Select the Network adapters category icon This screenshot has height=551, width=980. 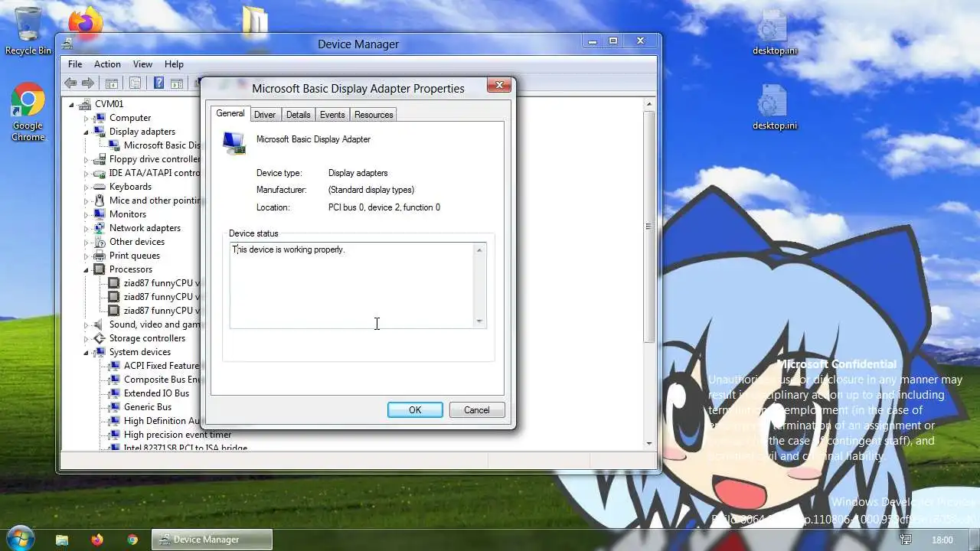pyautogui.click(x=99, y=228)
